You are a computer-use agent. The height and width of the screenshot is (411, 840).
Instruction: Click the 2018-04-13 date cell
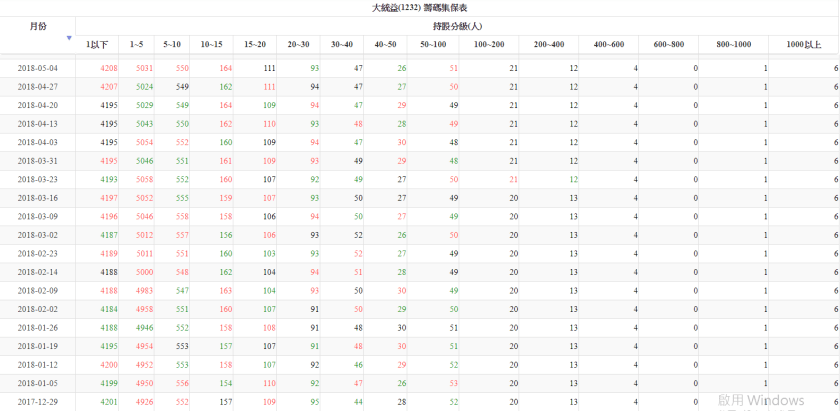(x=38, y=124)
